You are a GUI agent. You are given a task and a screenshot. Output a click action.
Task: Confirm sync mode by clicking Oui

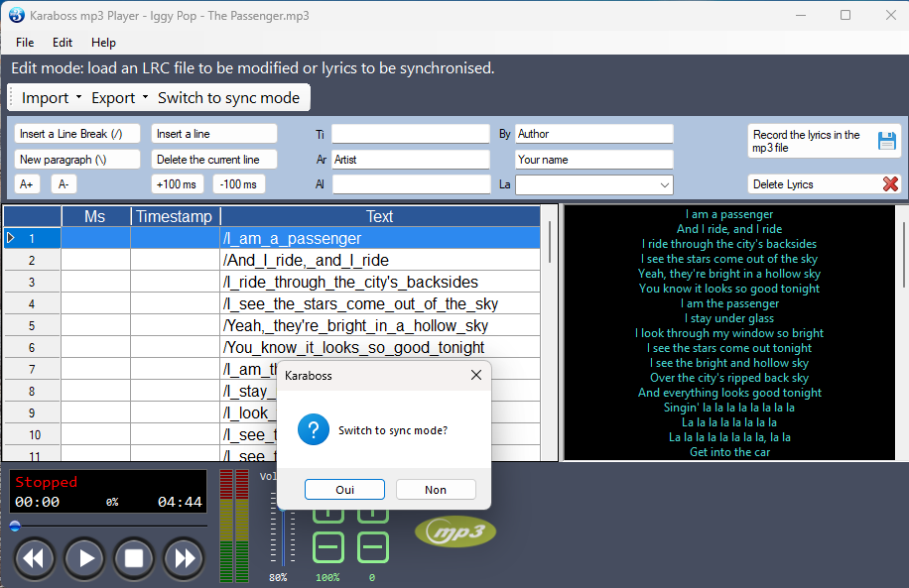coord(344,490)
